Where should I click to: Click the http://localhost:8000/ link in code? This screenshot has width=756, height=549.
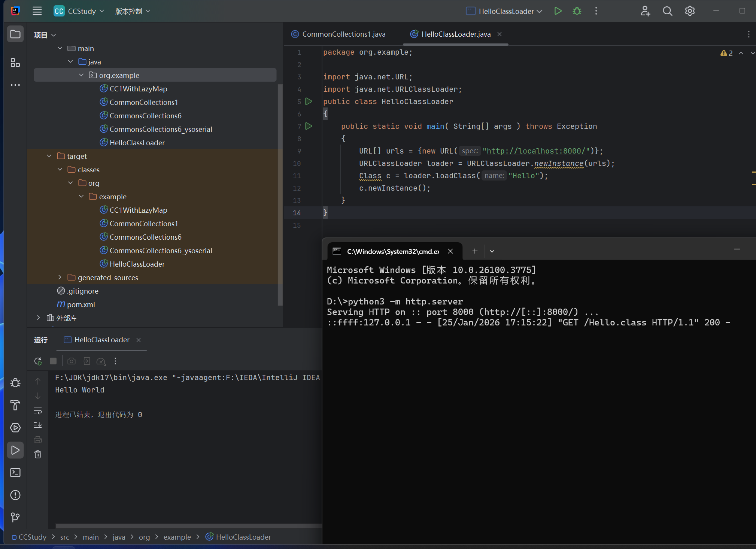coord(535,151)
